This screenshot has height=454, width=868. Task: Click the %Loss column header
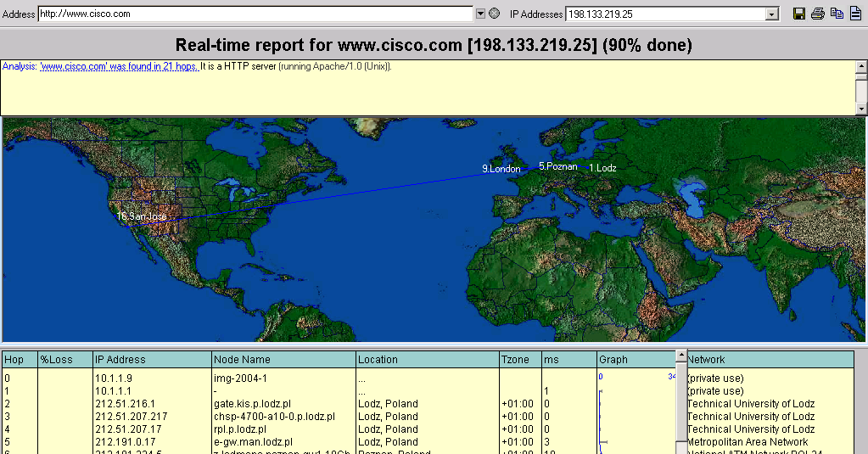(x=65, y=359)
